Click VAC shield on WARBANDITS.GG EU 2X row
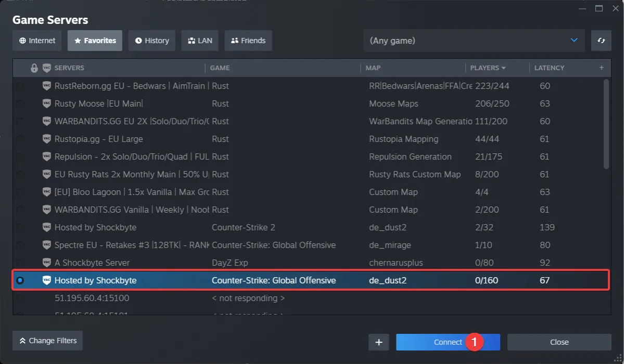 pyautogui.click(x=46, y=121)
